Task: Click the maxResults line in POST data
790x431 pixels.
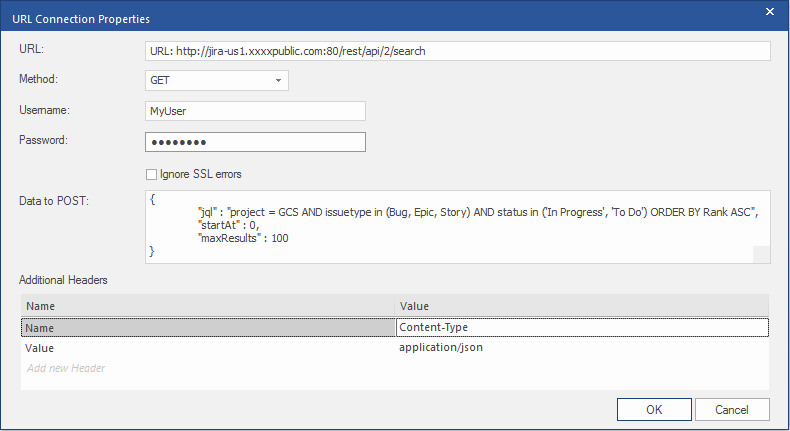Action: [243, 239]
